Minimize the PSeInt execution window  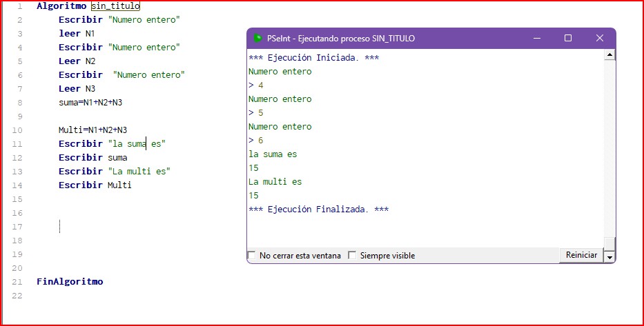pyautogui.click(x=536, y=39)
